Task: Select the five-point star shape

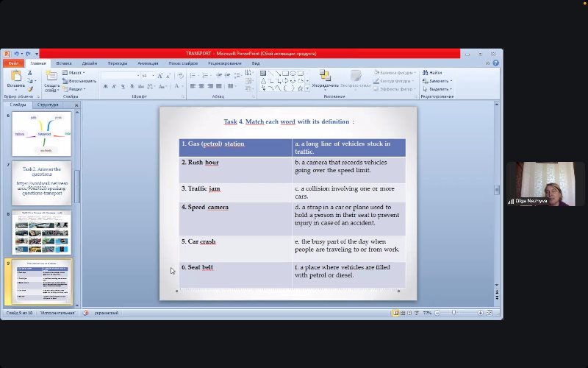Action: tap(300, 88)
